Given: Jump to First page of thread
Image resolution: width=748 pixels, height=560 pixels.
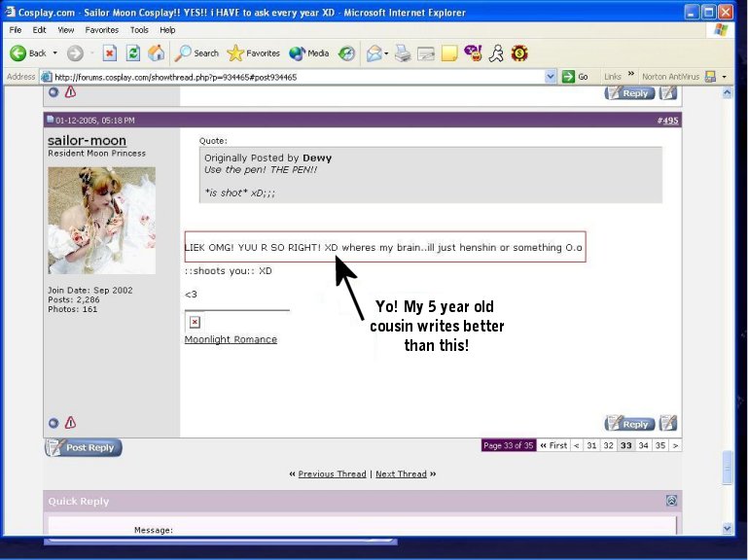Looking at the screenshot, I should [553, 445].
